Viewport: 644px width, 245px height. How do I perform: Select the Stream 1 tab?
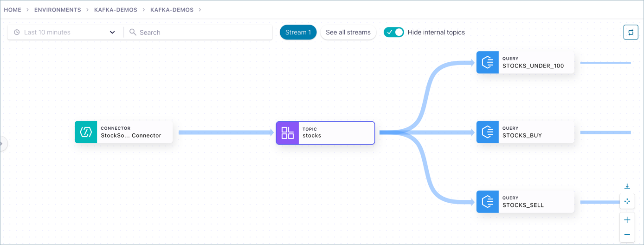point(298,32)
